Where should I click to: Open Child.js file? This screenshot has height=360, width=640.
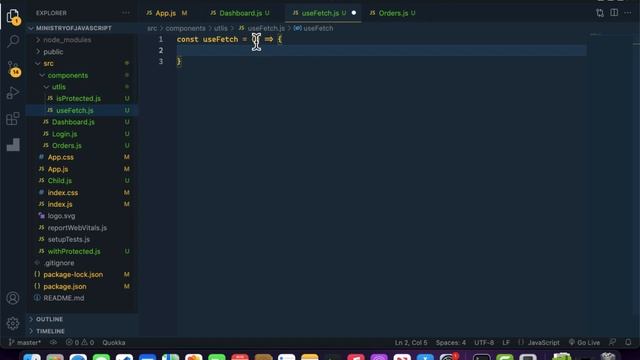[60, 181]
